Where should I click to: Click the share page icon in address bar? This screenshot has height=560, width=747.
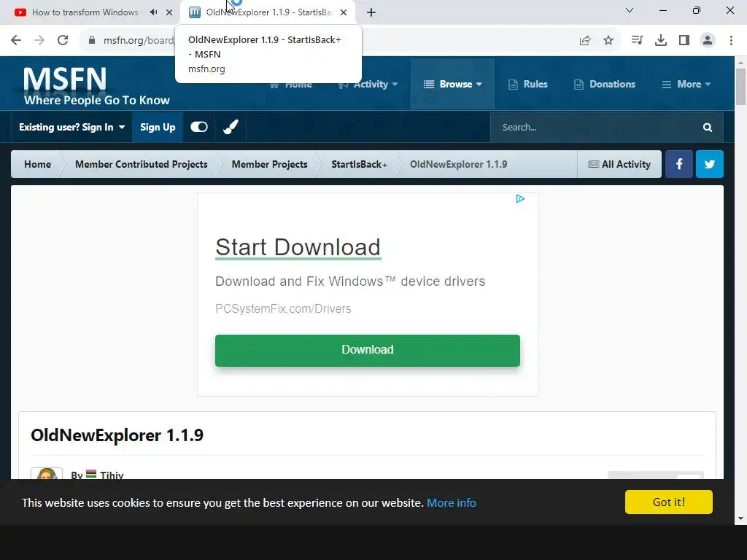click(585, 41)
